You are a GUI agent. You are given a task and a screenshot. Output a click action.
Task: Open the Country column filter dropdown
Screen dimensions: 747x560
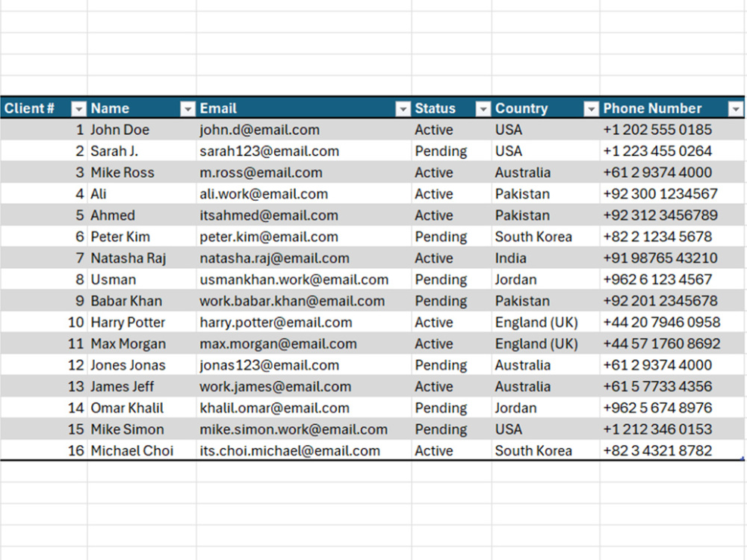[591, 109]
